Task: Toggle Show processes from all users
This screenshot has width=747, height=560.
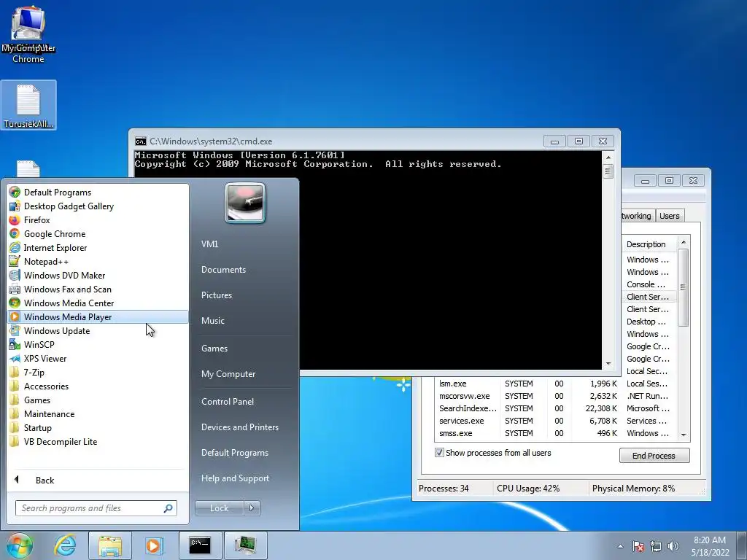Action: coord(439,453)
